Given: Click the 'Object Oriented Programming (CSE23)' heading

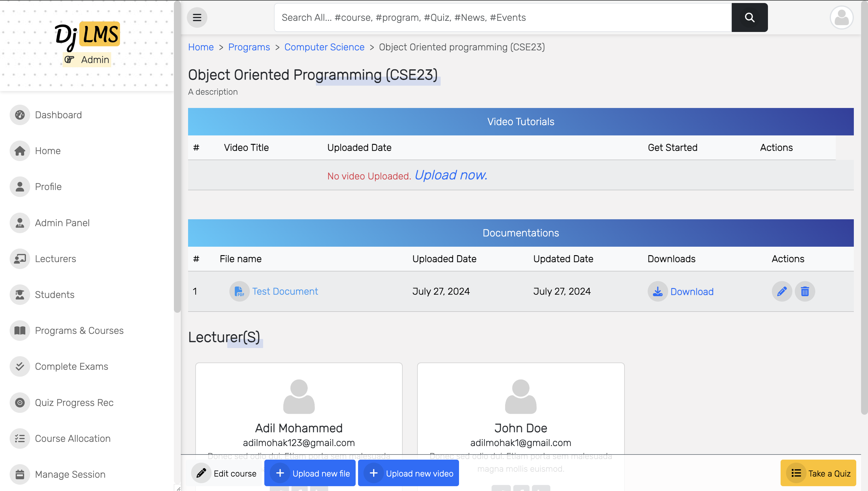Looking at the screenshot, I should 313,75.
